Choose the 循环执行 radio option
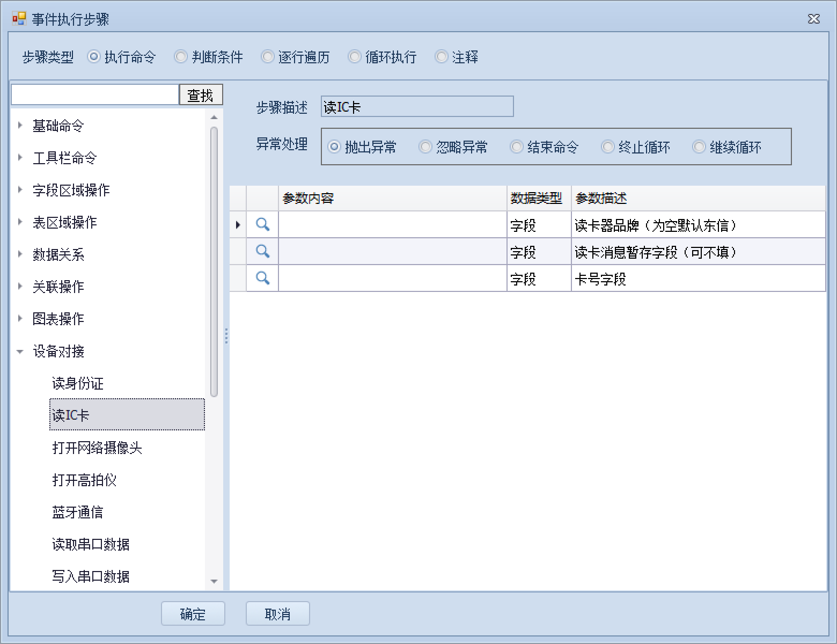This screenshot has height=644, width=837. pyautogui.click(x=355, y=57)
